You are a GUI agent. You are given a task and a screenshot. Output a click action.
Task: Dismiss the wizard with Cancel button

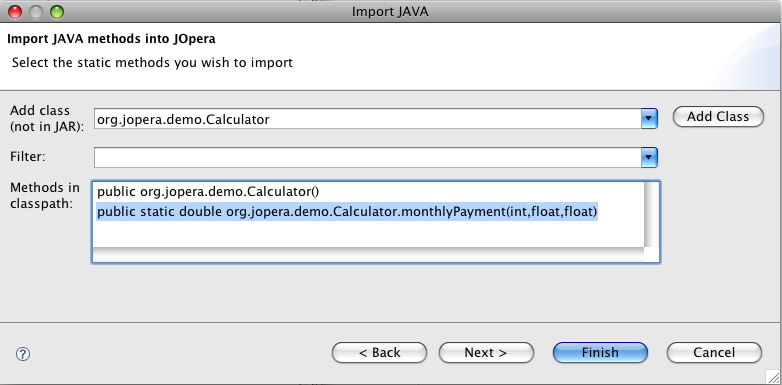click(714, 353)
